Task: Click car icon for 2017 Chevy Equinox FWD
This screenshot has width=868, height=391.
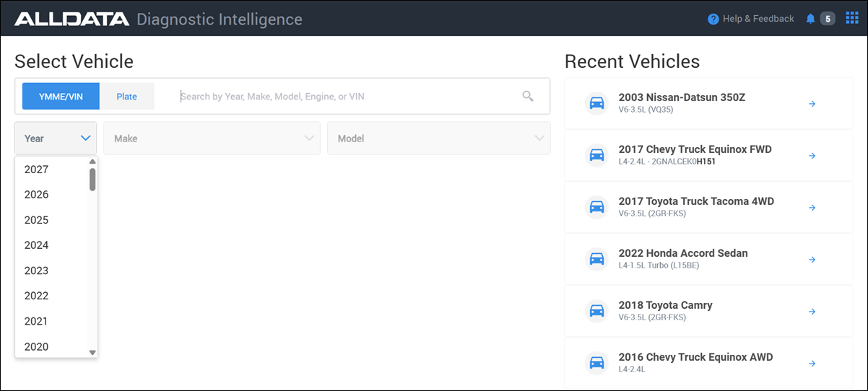Action: pyautogui.click(x=597, y=156)
